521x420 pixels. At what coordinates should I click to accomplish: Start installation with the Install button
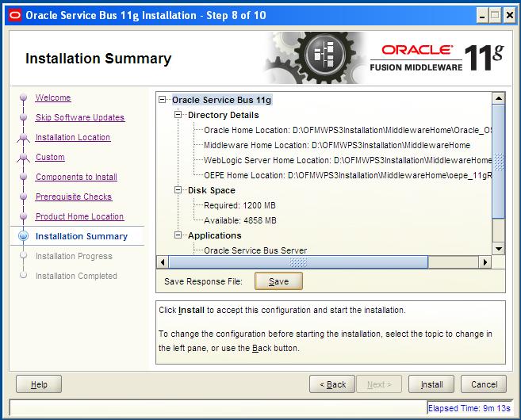pyautogui.click(x=431, y=384)
